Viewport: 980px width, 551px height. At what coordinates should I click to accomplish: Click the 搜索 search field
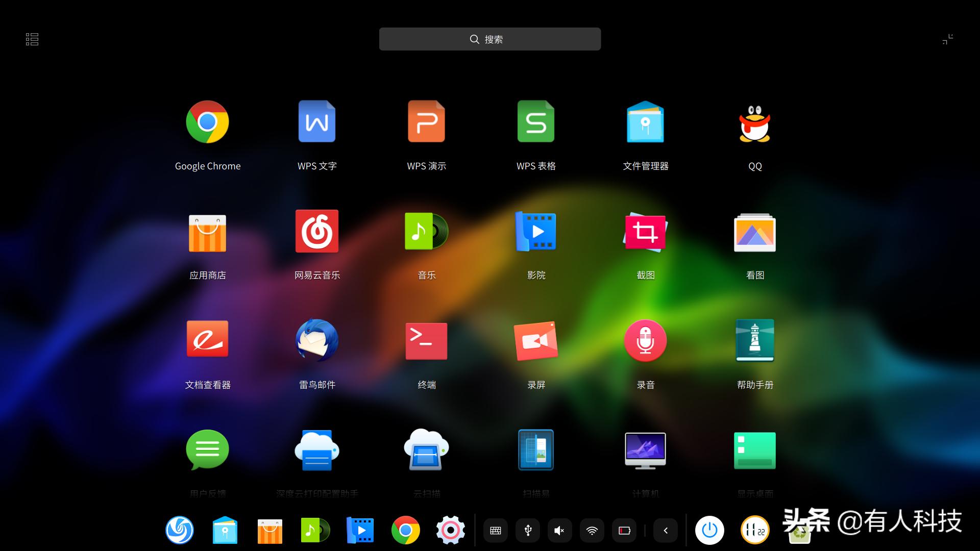[489, 39]
